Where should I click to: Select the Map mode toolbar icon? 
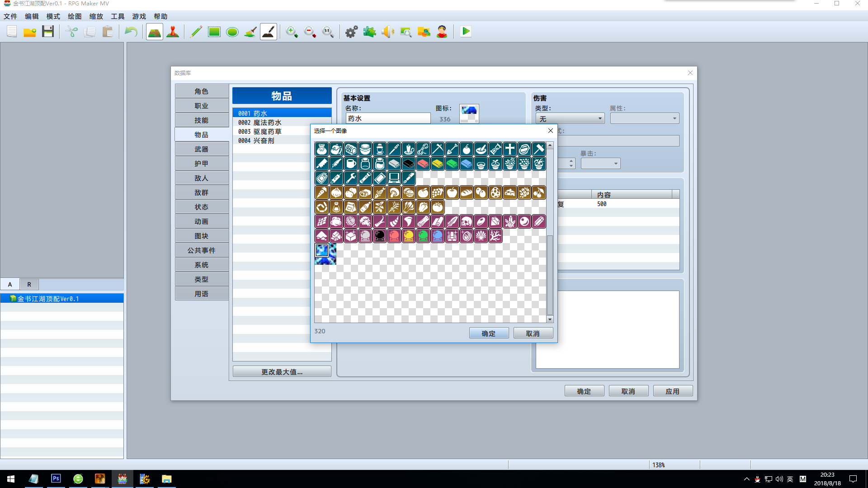(155, 32)
